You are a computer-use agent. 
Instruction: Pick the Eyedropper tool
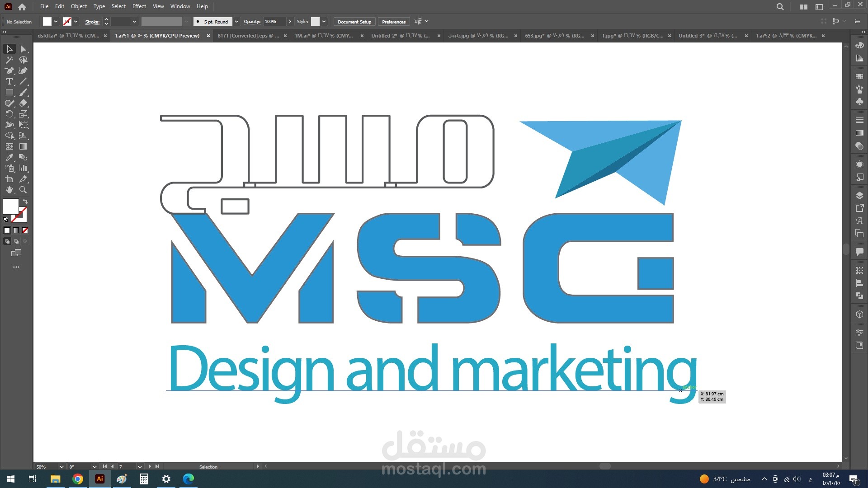point(9,157)
